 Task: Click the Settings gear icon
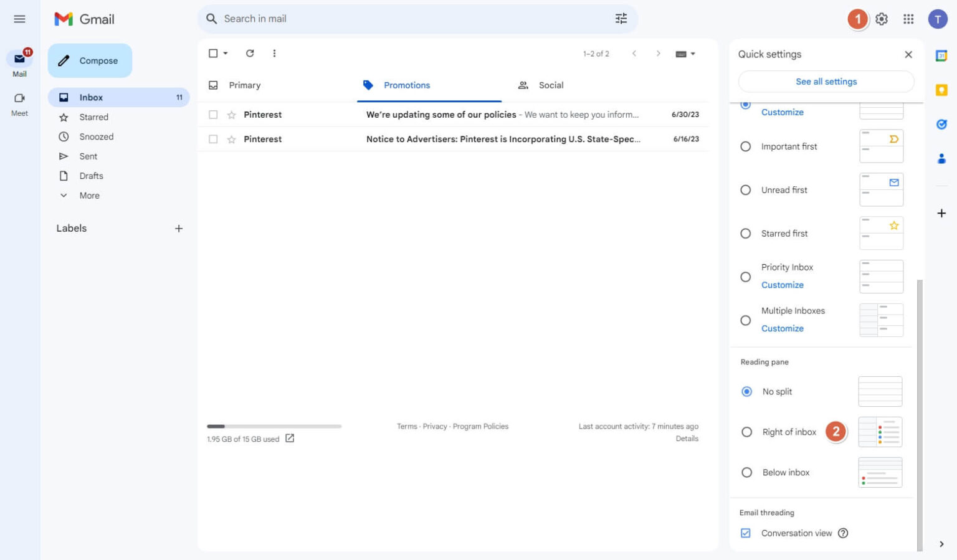tap(882, 19)
